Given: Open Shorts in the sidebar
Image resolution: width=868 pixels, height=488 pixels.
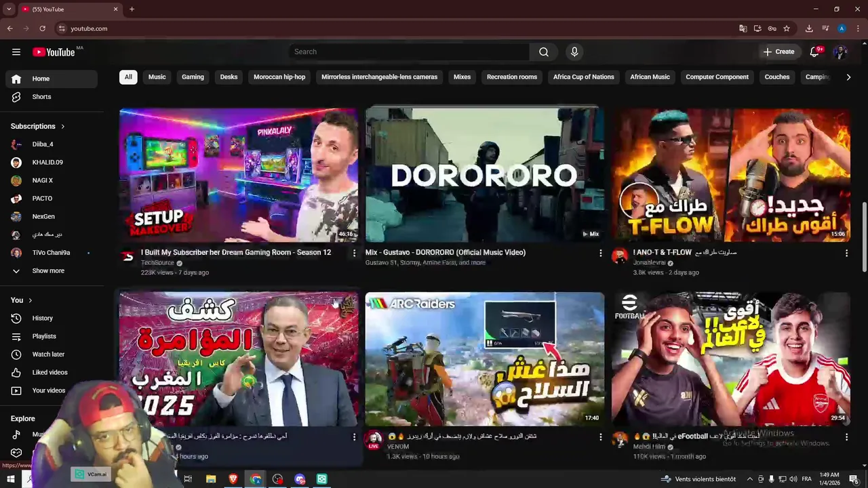Looking at the screenshot, I should tap(52, 97).
